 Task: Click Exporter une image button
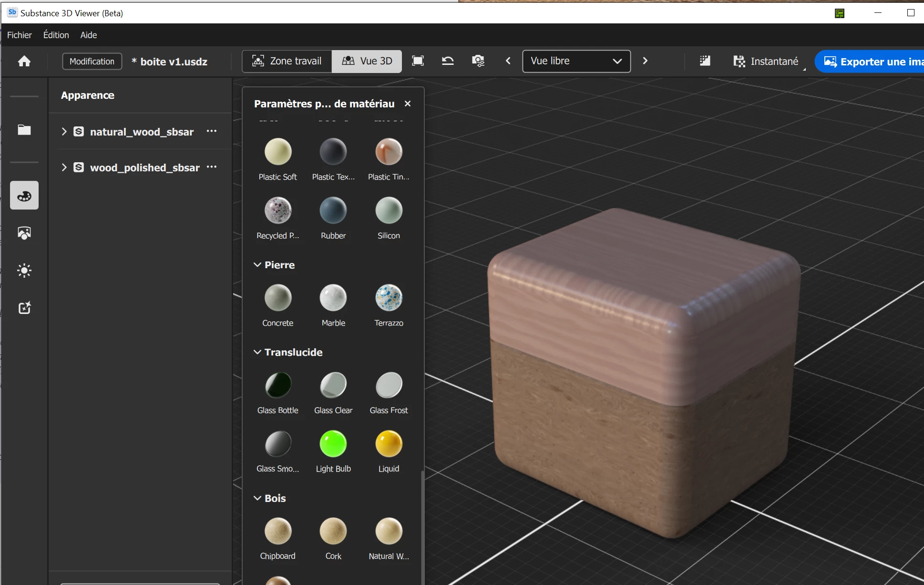873,62
